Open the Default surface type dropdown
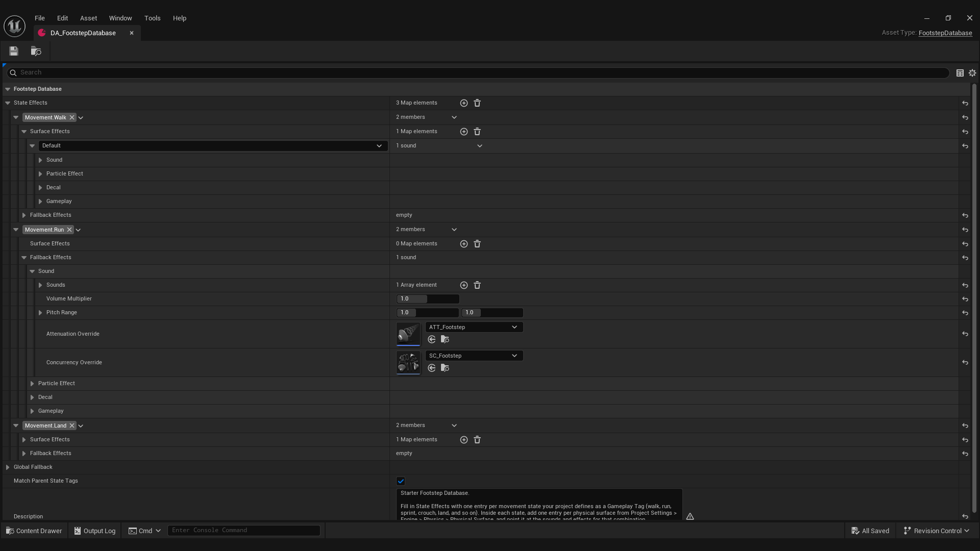Viewport: 980px width, 551px height. click(213, 146)
